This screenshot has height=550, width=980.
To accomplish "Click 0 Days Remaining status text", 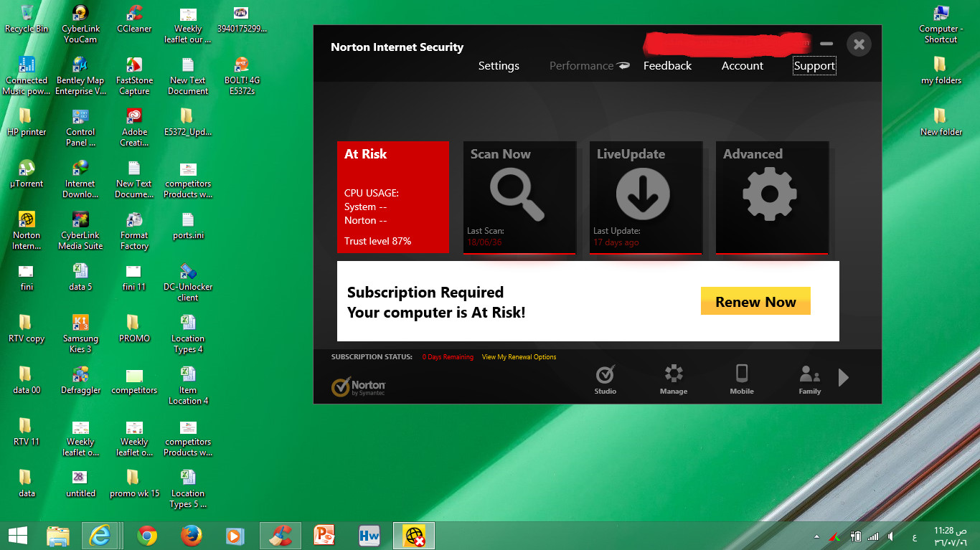I will click(x=448, y=357).
